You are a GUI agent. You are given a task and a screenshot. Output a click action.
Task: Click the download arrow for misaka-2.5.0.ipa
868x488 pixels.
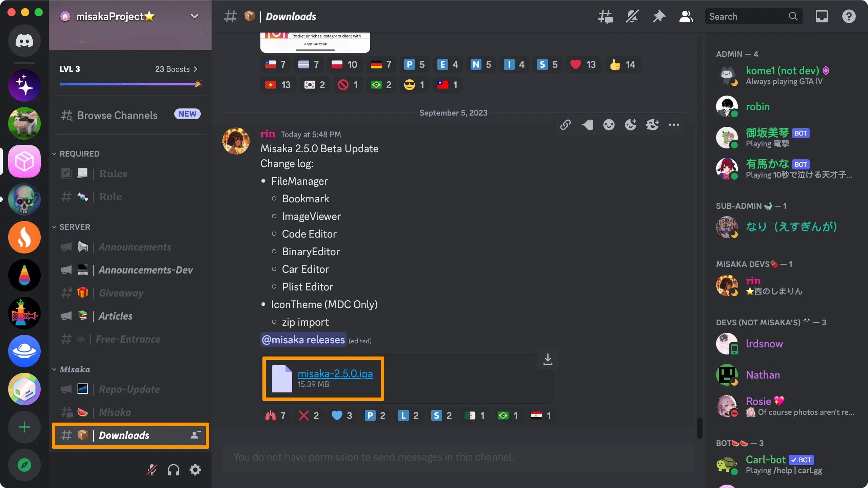(547, 359)
